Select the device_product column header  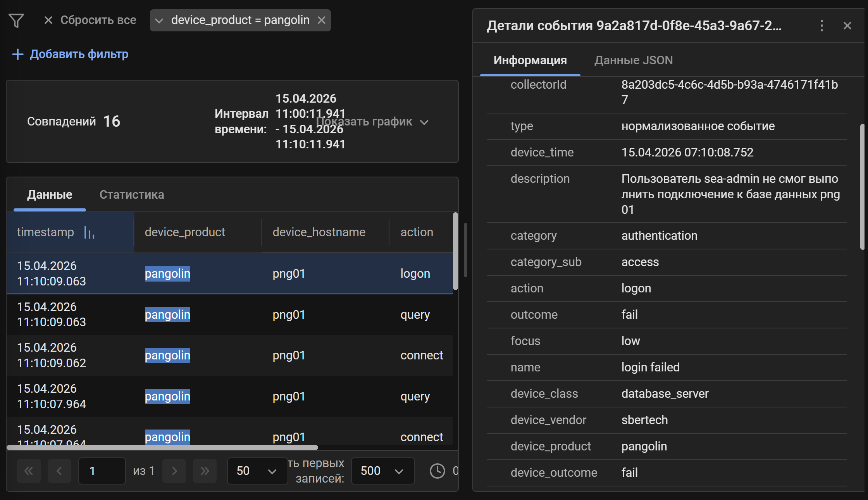point(185,232)
